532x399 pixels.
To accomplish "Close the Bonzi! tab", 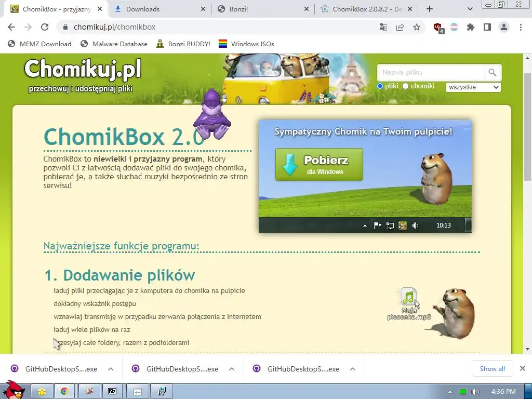I will click(x=307, y=9).
